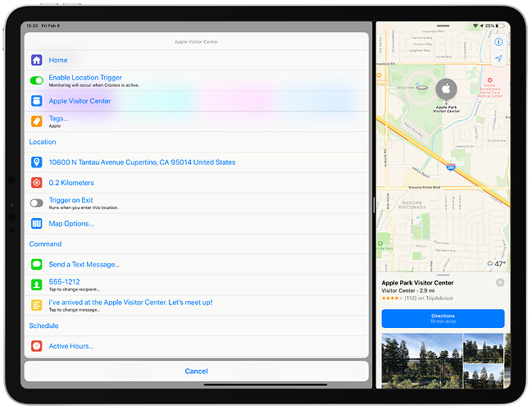Tap the purple Home house icon
Image resolution: width=532 pixels, height=410 pixels.
click(37, 60)
